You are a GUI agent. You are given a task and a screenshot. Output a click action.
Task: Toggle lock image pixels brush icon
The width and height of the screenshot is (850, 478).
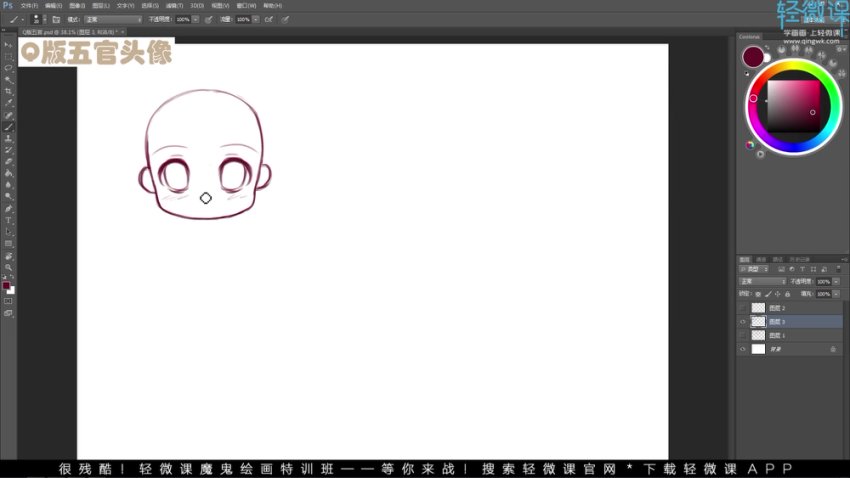click(768, 294)
